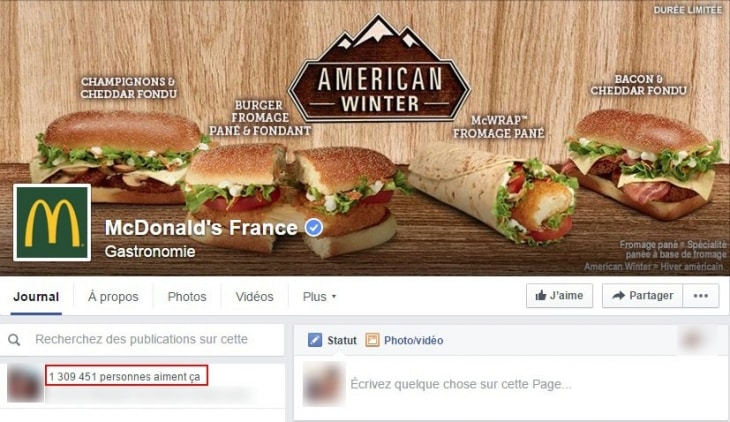Click the McDonald's France page name
Image resolution: width=730 pixels, height=422 pixels.
pos(201,228)
